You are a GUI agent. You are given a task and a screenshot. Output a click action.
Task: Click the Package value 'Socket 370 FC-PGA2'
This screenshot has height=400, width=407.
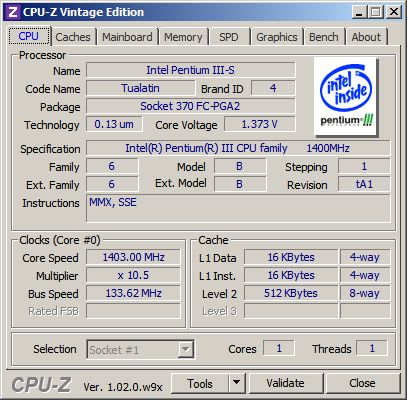pos(191,106)
